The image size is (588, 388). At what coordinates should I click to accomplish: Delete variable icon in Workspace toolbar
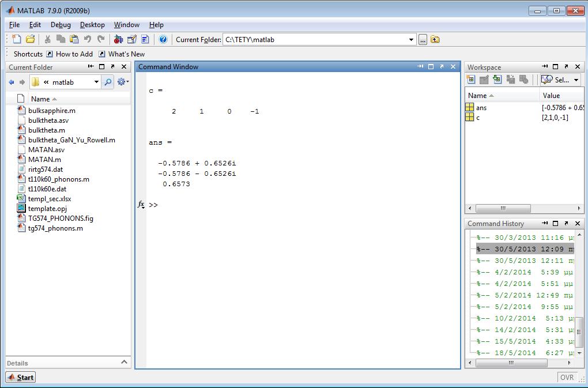tap(524, 80)
